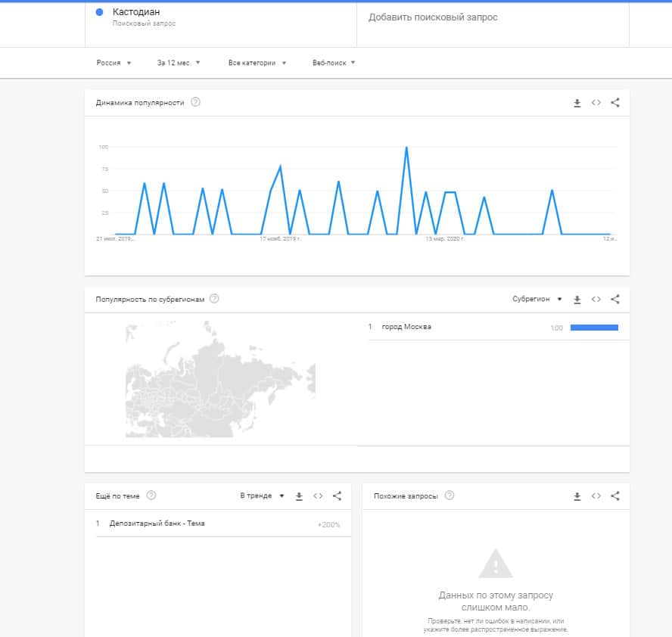672x637 pixels.
Task: Show help for Популярность по субрегионам
Action: [x=214, y=299]
